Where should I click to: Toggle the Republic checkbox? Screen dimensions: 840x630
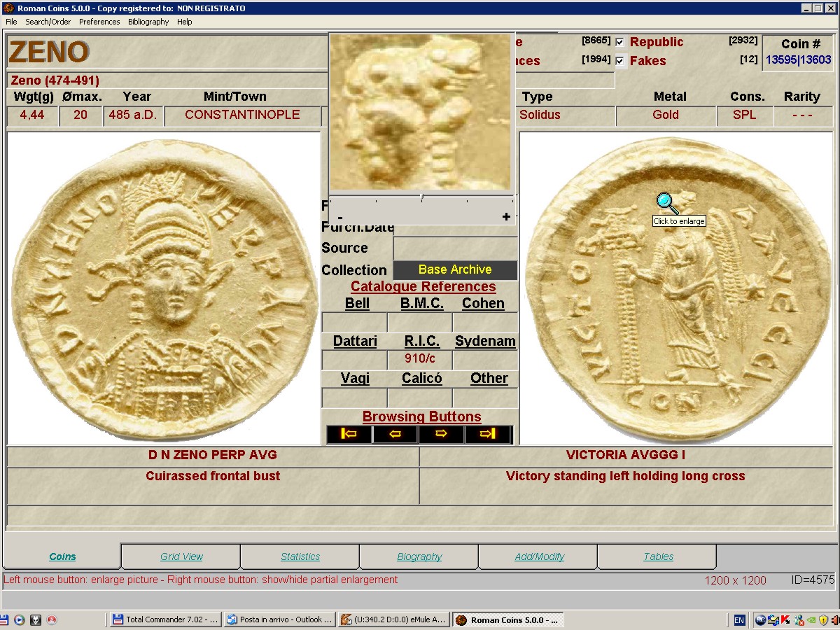[x=619, y=42]
